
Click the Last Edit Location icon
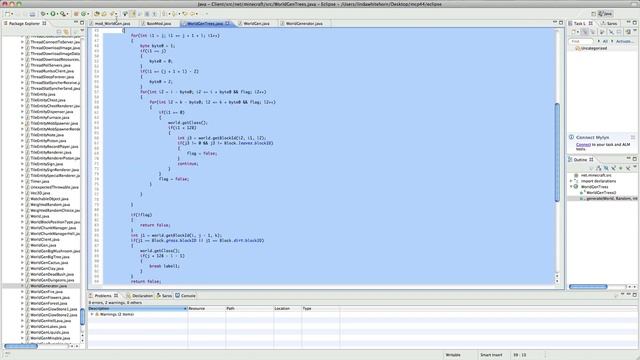click(x=185, y=13)
